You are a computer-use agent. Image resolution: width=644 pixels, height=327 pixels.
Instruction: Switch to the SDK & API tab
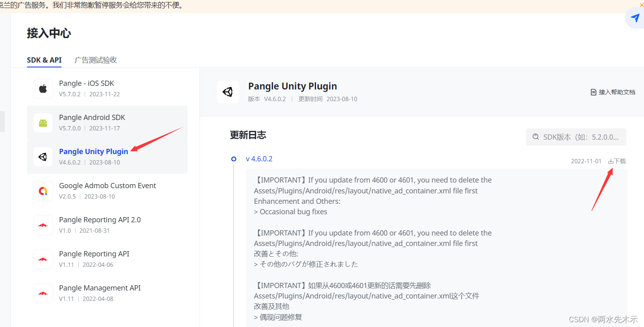pos(44,60)
